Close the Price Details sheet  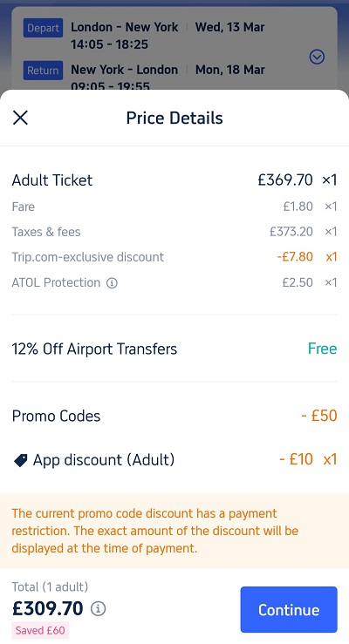pyautogui.click(x=20, y=118)
